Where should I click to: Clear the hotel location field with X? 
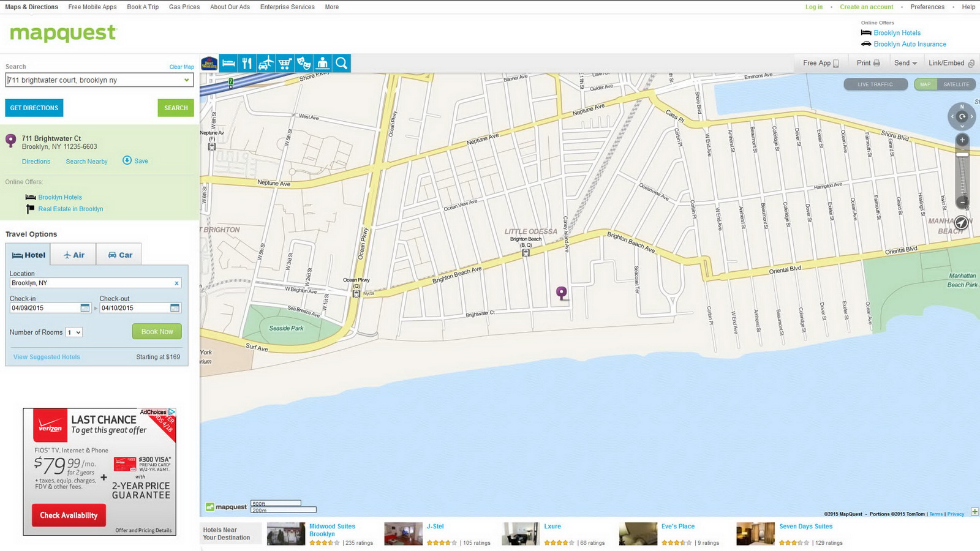(176, 283)
